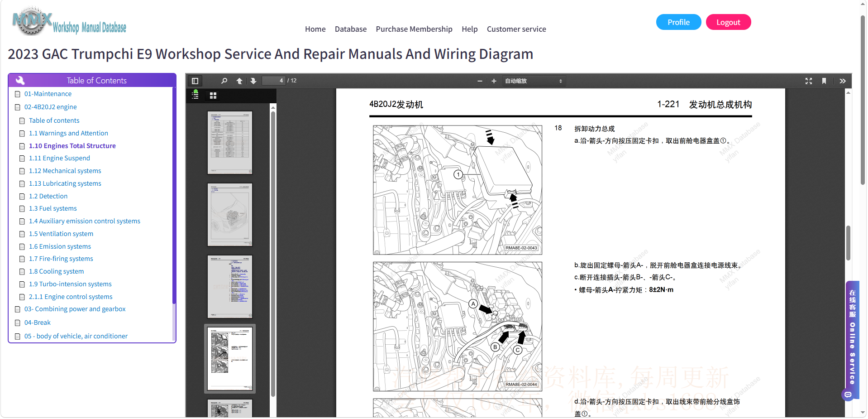Screen dimensions: 868x419
Task: Go to Purchase Membership page
Action: pos(414,29)
